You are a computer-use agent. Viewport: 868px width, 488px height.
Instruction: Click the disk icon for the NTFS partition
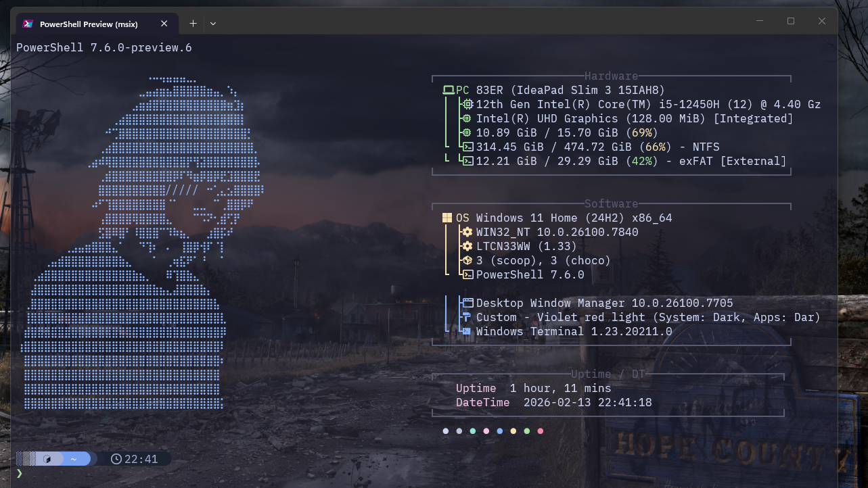coord(469,147)
